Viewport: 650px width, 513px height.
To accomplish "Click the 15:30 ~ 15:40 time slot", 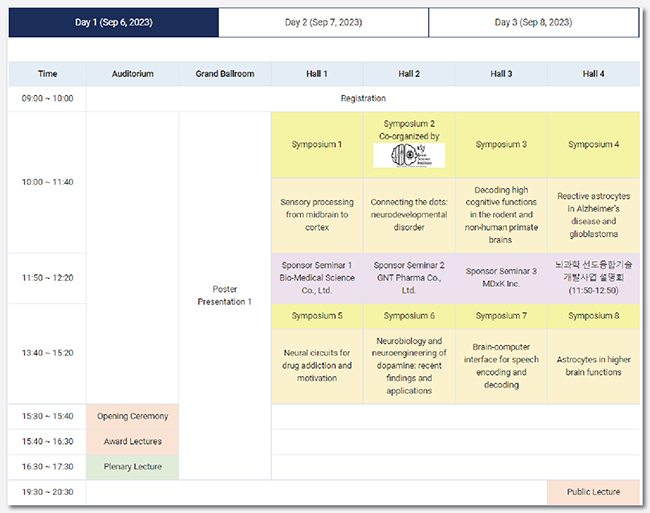I will 47,416.
